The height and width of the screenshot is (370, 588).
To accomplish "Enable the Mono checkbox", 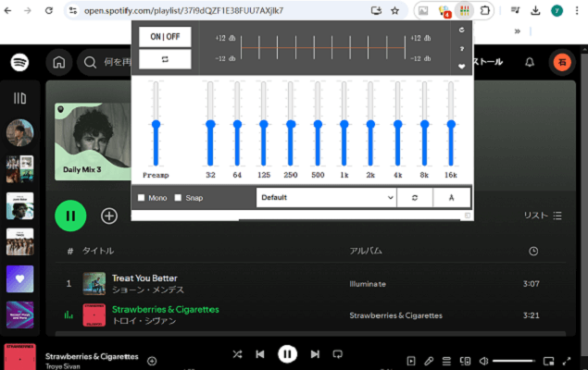I will [141, 198].
